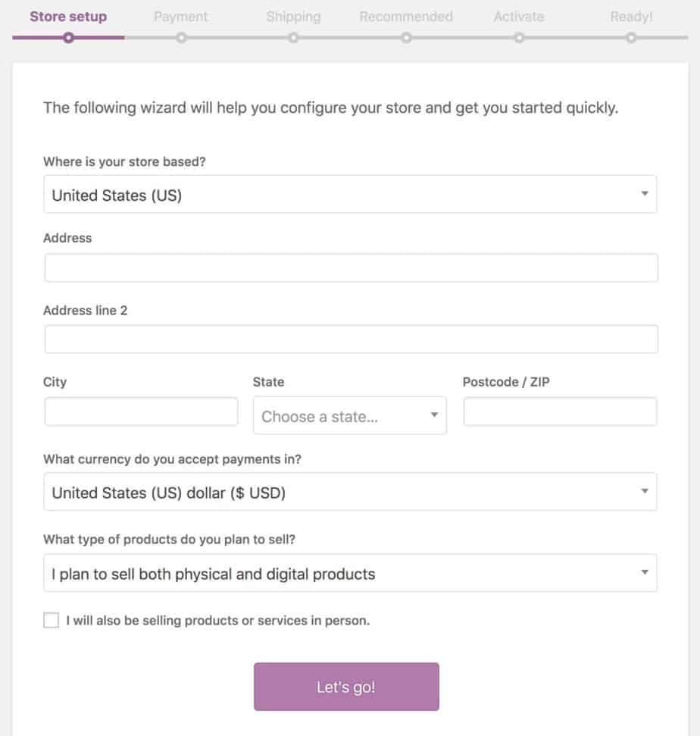Image resolution: width=700 pixels, height=736 pixels.
Task: Open the Activate tab label
Action: point(519,16)
